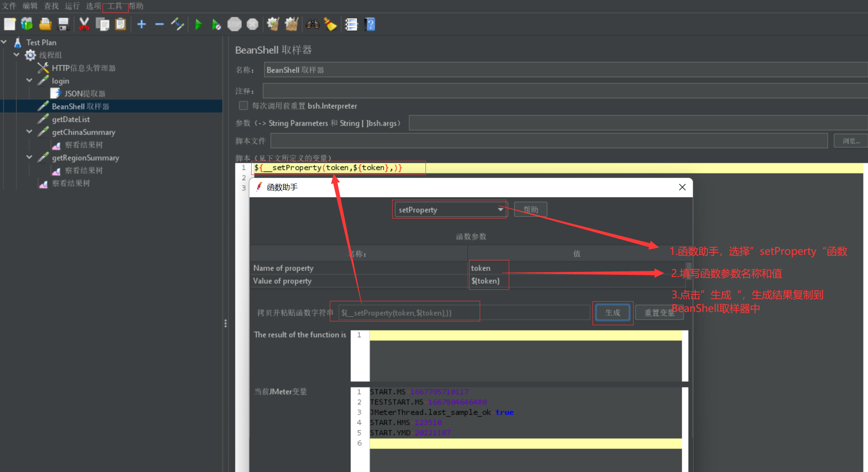Image resolution: width=868 pixels, height=472 pixels.
Task: Click the Stop test icon
Action: click(235, 24)
